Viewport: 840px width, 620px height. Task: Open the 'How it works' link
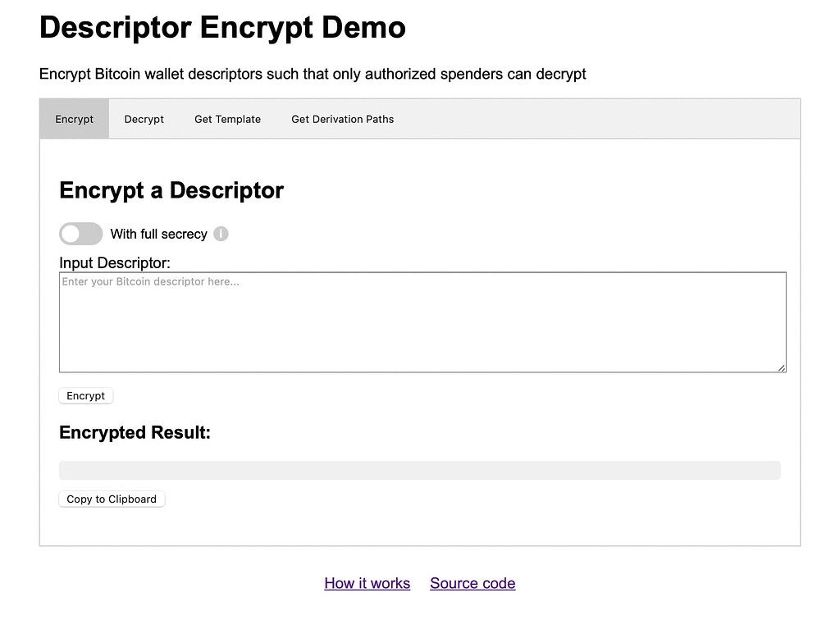367,582
